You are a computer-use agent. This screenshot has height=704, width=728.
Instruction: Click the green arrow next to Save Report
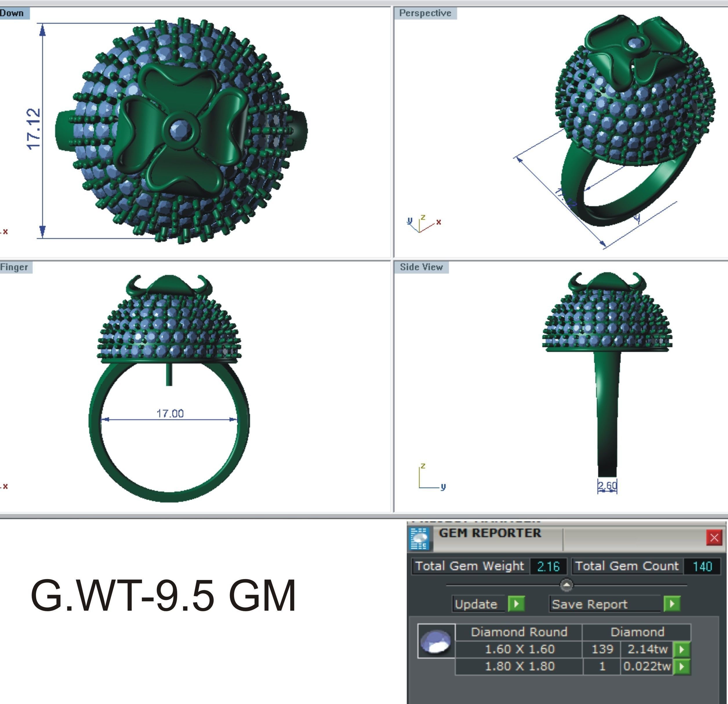pyautogui.click(x=672, y=604)
